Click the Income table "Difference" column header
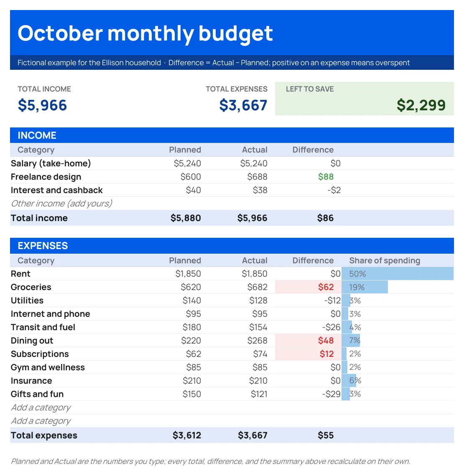This screenshot has height=476, width=464. pos(313,150)
